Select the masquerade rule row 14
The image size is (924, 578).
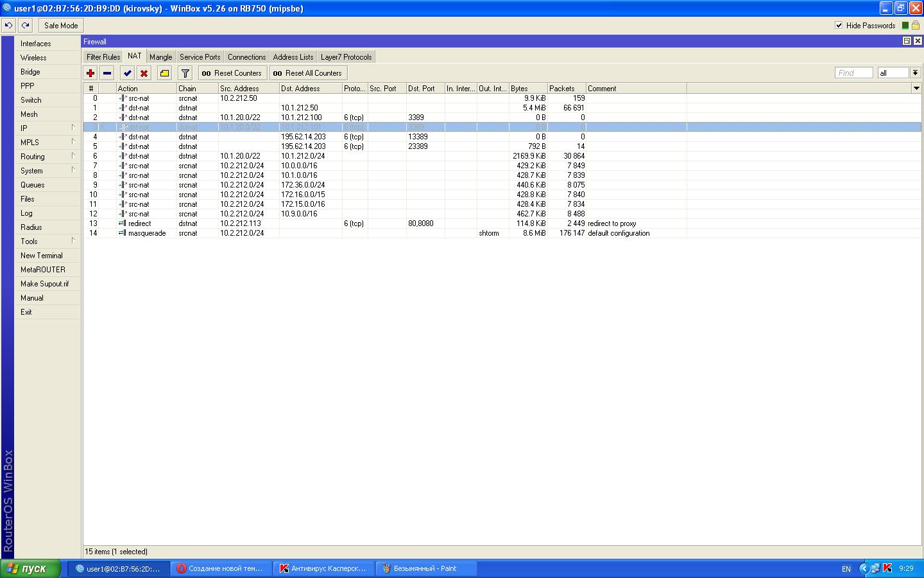click(x=502, y=233)
